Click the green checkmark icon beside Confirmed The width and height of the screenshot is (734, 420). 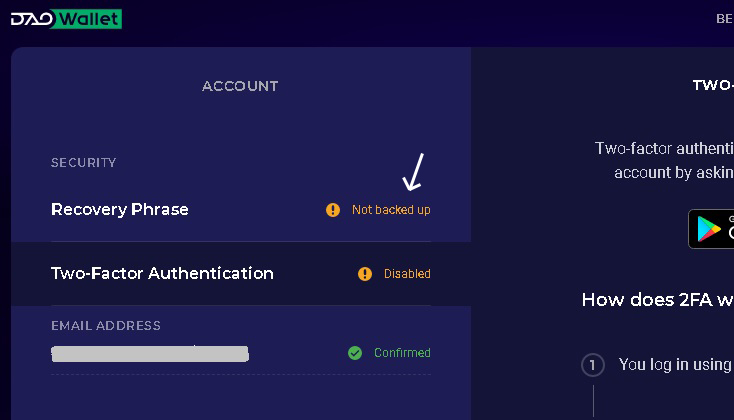(355, 353)
